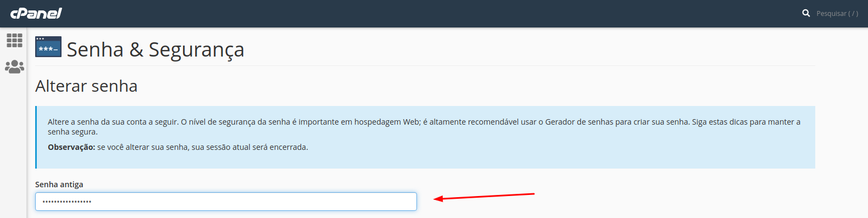Focus the Pesquisar search field
Screen dimensions: 868x218
pos(837,13)
